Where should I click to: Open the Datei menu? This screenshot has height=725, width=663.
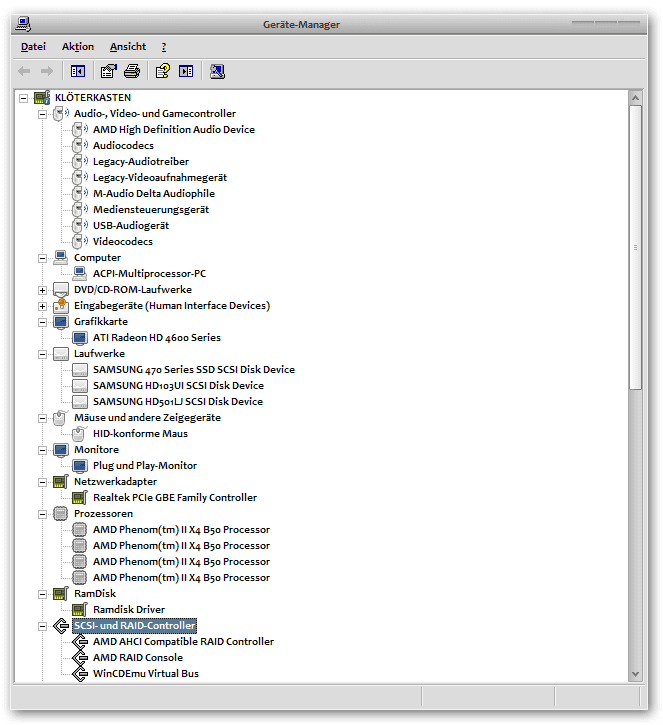pos(33,47)
